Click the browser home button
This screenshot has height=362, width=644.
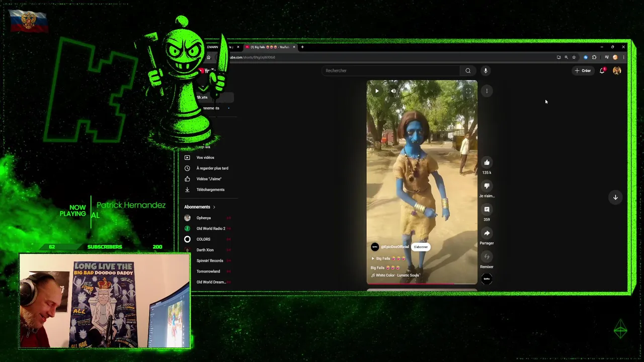pyautogui.click(x=208, y=57)
